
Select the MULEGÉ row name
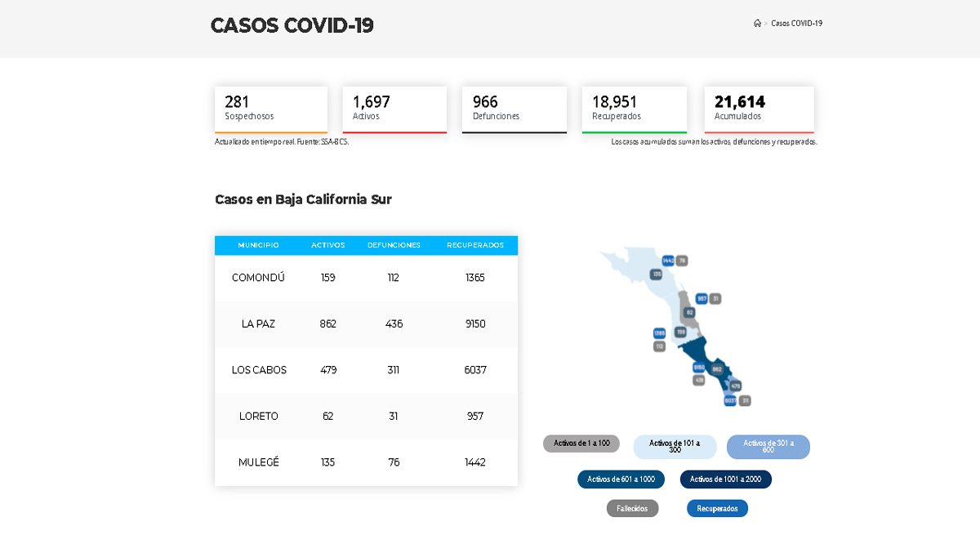coord(258,462)
